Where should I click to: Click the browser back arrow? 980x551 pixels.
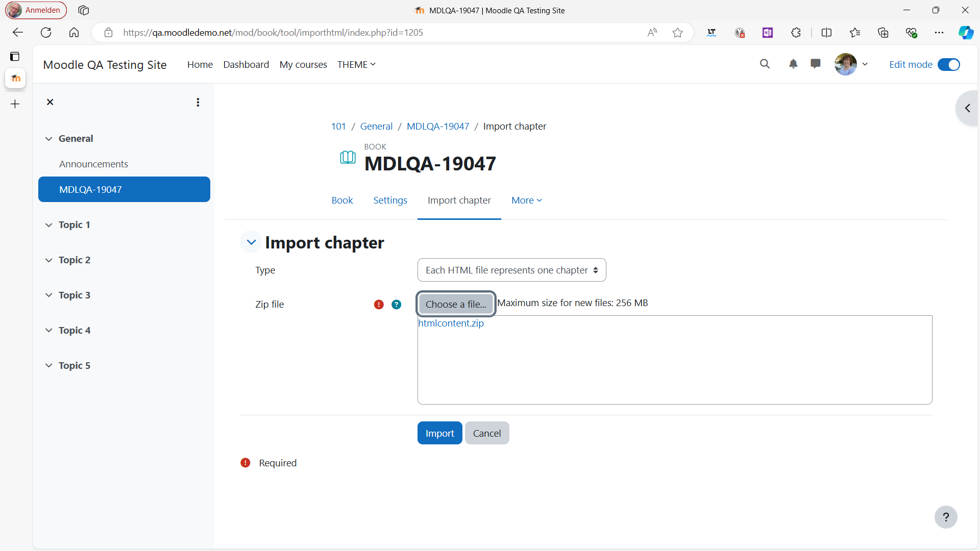tap(18, 33)
